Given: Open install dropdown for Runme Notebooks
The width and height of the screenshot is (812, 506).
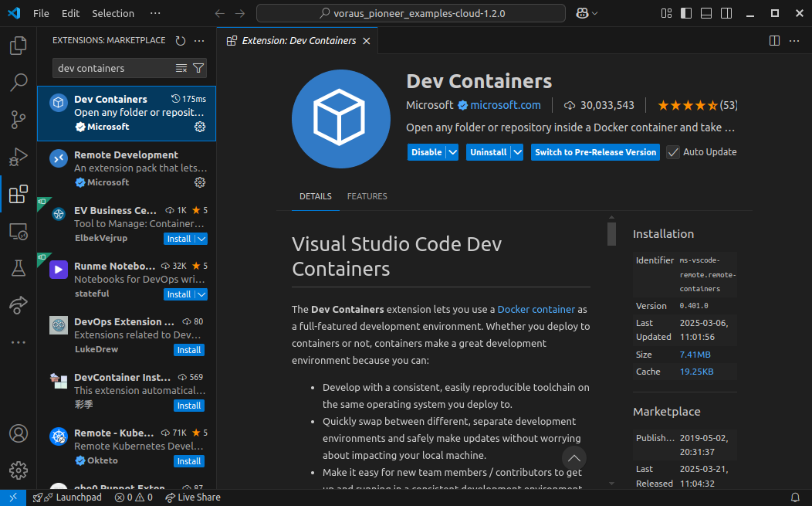Looking at the screenshot, I should coord(201,294).
